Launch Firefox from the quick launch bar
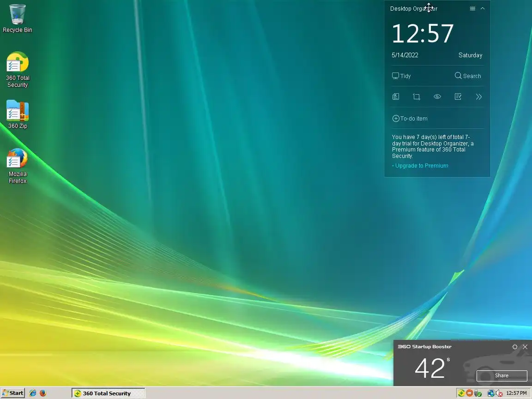 click(x=43, y=393)
